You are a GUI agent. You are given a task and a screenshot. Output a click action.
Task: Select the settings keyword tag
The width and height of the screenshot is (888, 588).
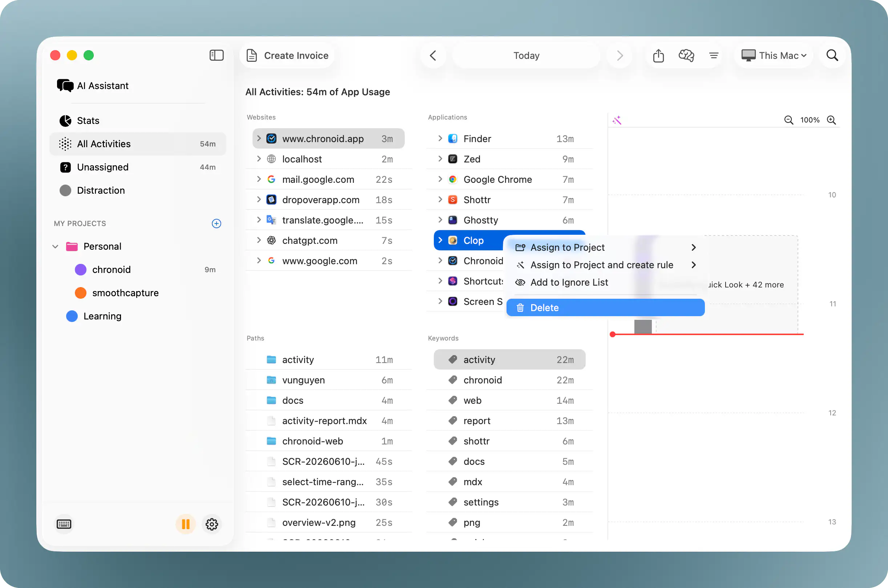click(509, 503)
